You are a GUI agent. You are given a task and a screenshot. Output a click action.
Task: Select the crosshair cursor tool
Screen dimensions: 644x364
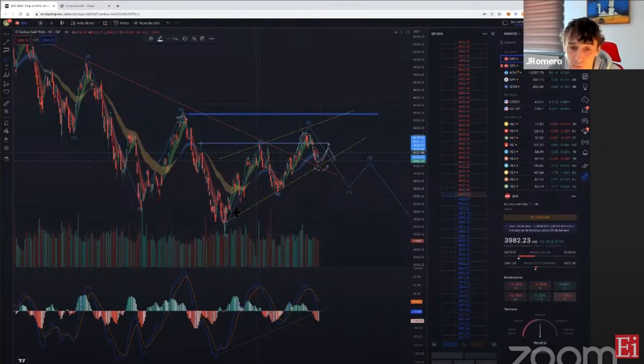(6, 34)
